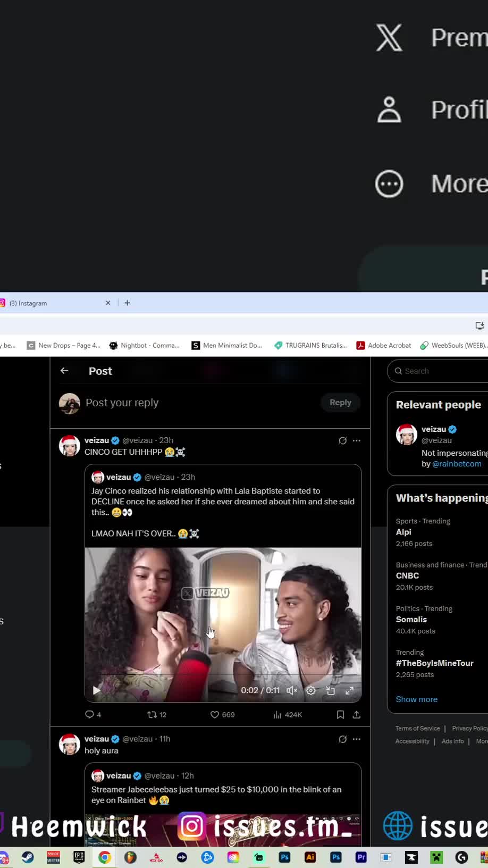Repost the post with 12 reposts

[157, 714]
